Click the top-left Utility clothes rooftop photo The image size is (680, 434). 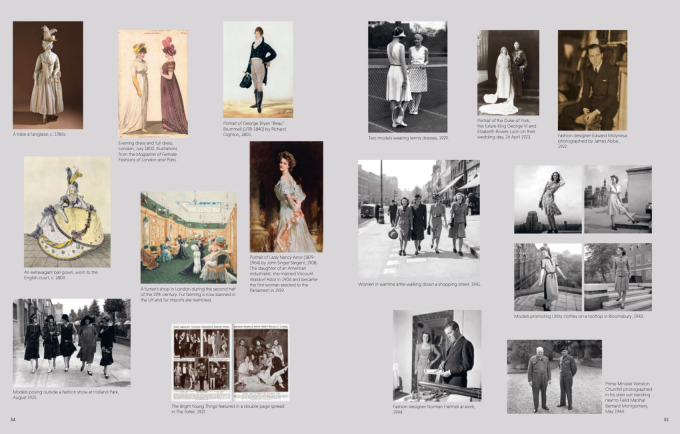click(x=547, y=199)
